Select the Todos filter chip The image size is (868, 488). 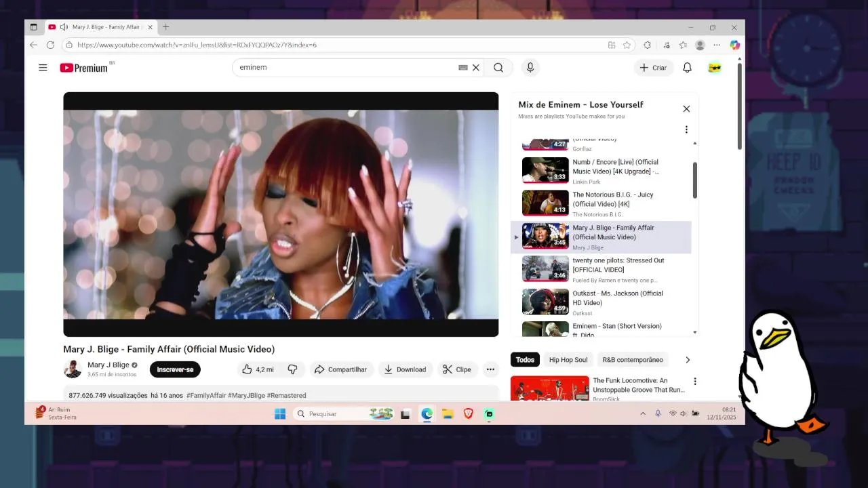[525, 360]
